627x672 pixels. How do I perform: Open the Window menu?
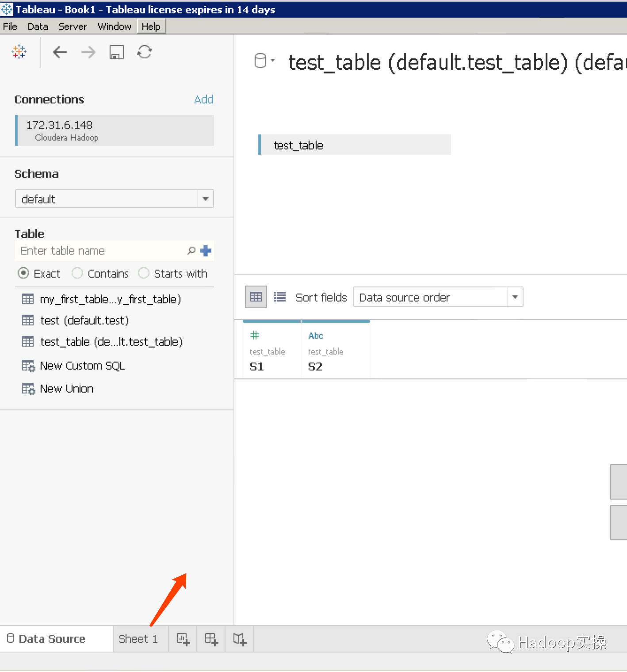115,27
